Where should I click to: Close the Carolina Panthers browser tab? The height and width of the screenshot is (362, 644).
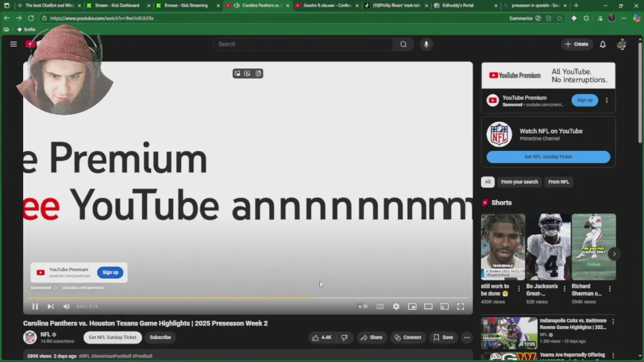point(287,6)
